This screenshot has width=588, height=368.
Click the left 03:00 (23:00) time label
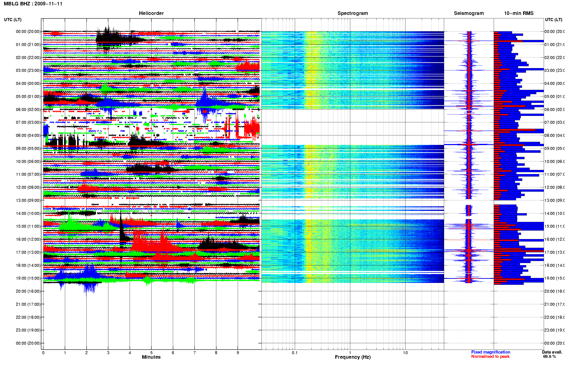(28, 70)
